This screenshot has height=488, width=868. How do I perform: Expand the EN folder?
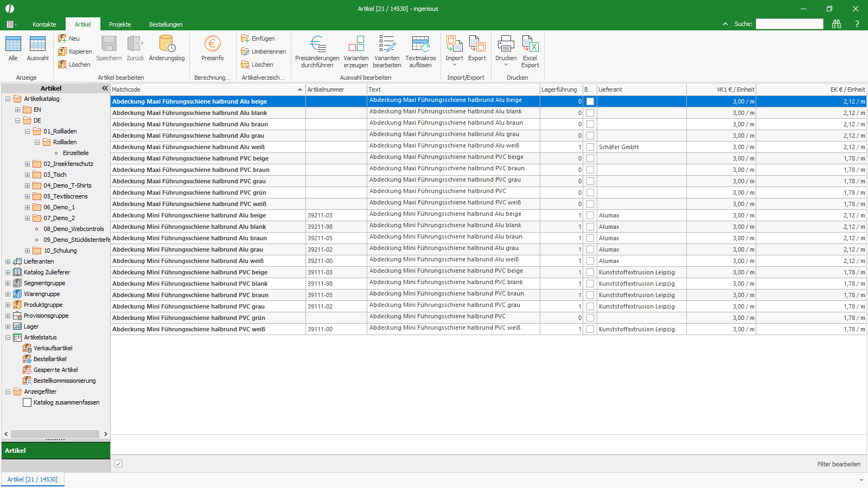tap(17, 110)
